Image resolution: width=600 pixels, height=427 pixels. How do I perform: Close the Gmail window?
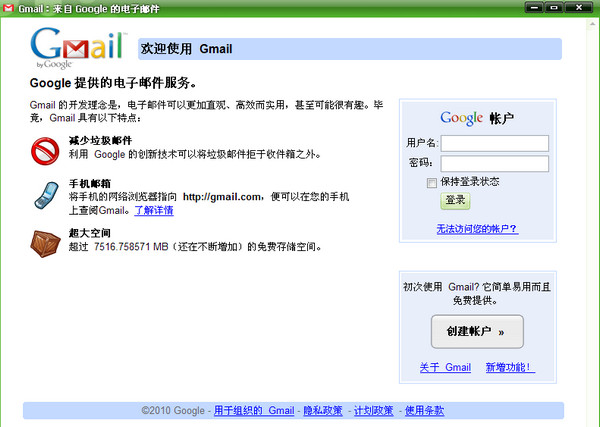(579, 7)
